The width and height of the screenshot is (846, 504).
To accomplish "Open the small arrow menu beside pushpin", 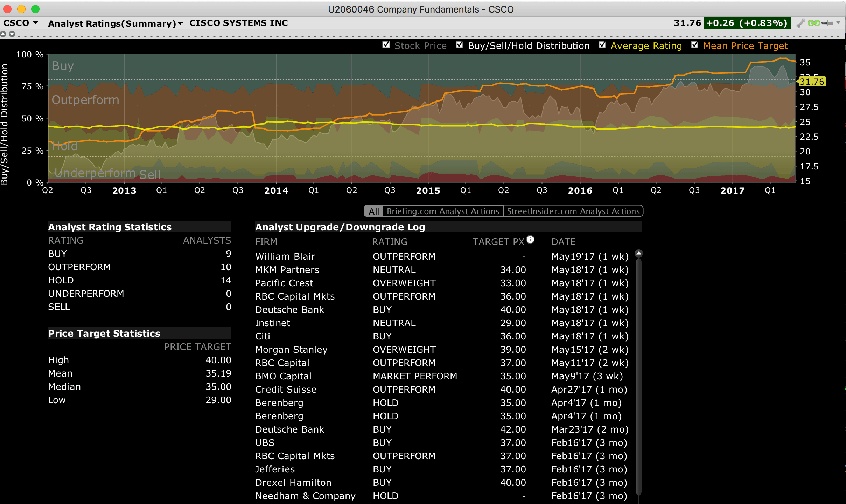I will 838,23.
